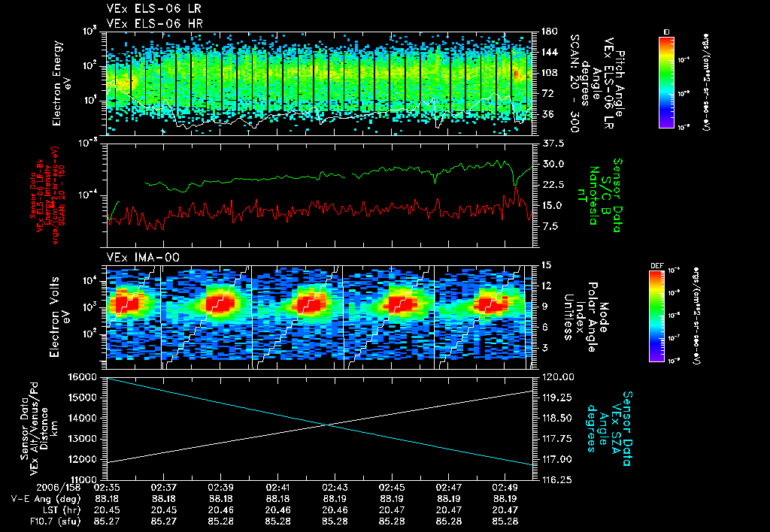Viewport: 770px width, 532px height.
Task: Click the DEF color bar legend
Action: [657, 316]
